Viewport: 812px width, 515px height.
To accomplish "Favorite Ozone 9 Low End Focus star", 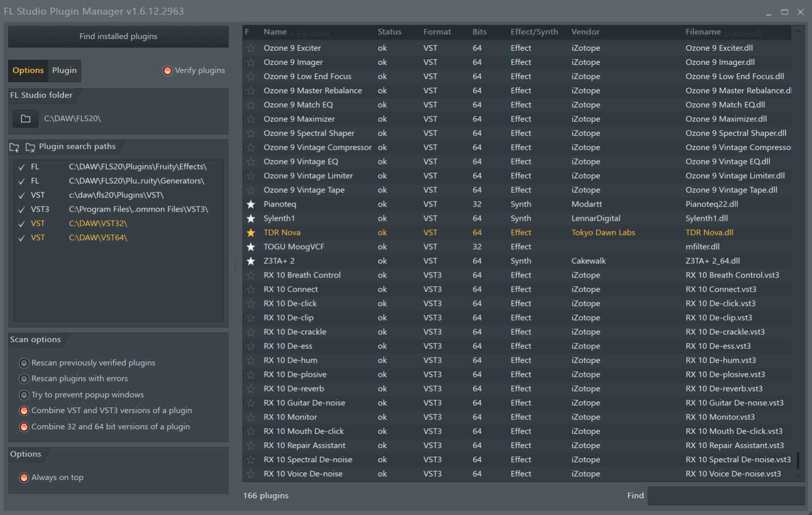I will 251,77.
